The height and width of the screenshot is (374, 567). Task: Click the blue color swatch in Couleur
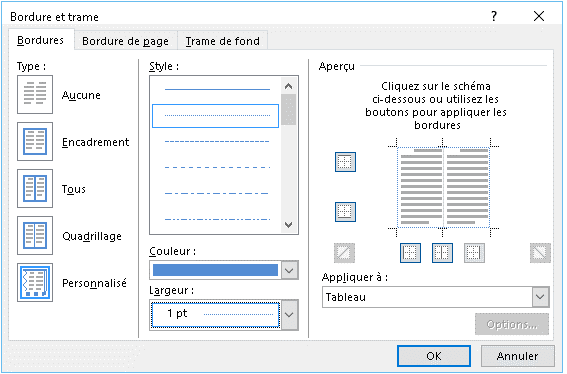pyautogui.click(x=215, y=270)
